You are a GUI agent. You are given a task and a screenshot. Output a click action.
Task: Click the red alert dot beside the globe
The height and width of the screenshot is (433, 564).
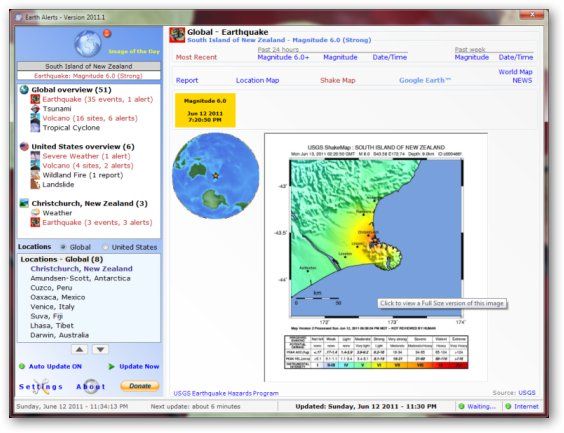point(107,33)
